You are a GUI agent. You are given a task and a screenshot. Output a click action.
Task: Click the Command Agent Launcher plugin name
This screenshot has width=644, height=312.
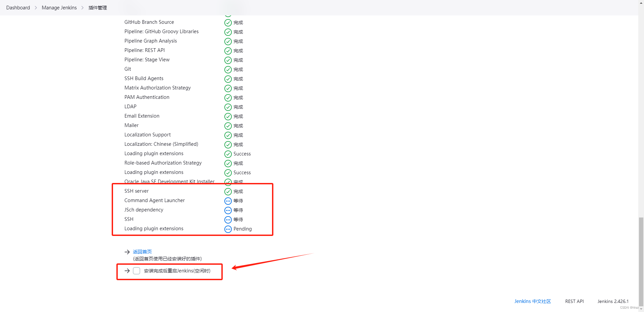[x=155, y=200]
